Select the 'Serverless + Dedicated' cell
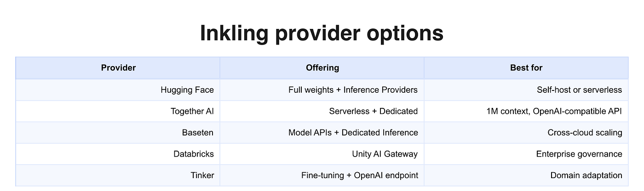The height and width of the screenshot is (191, 644). (x=322, y=111)
